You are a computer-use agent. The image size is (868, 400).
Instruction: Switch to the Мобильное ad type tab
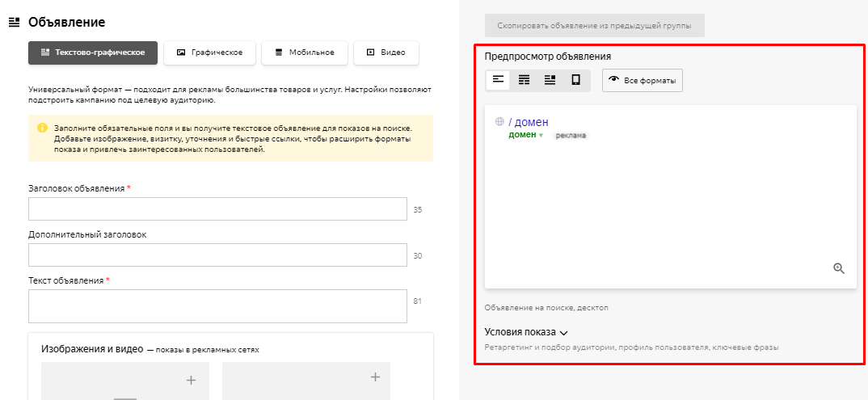pyautogui.click(x=305, y=53)
